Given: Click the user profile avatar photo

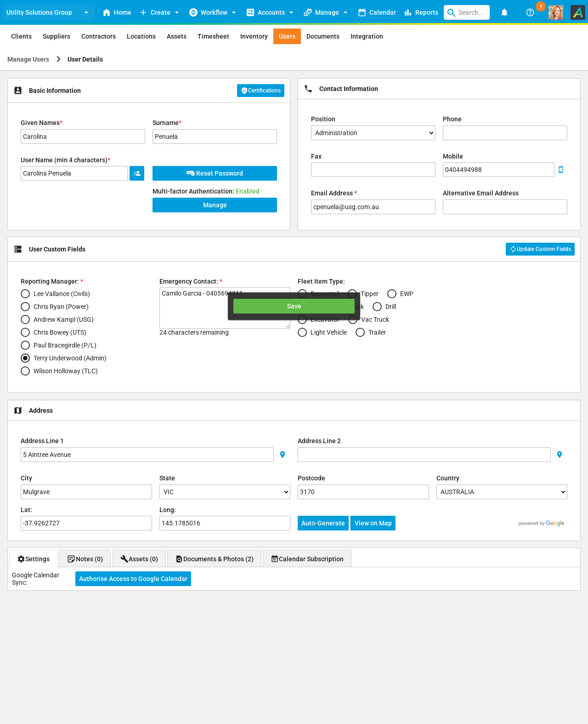Looking at the screenshot, I should click(555, 12).
